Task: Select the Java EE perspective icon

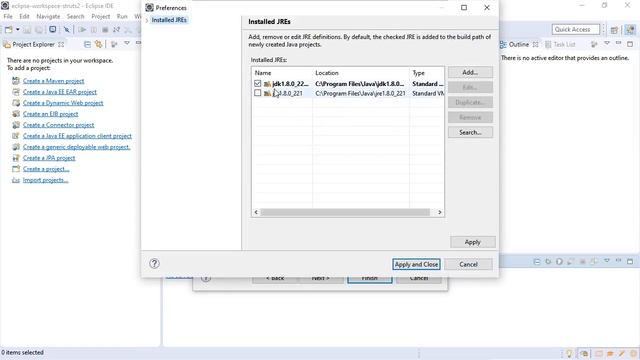Action: coord(631,30)
